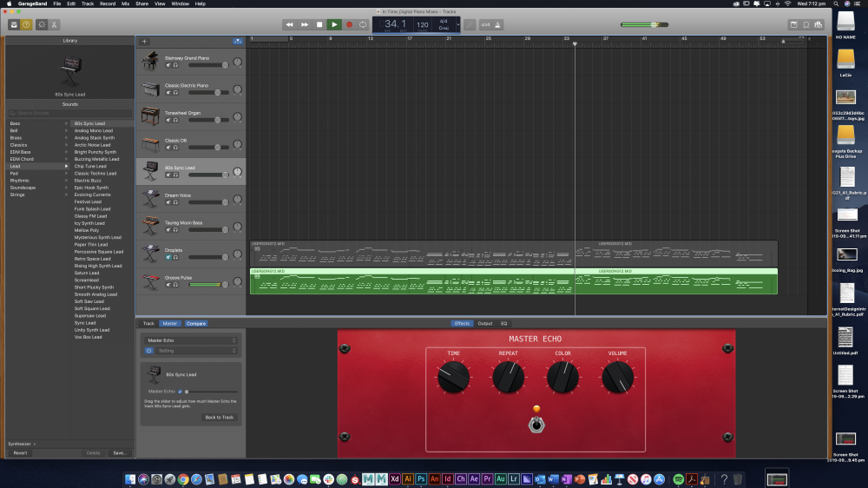Select the green Groove Pulse MIDI region
Image resolution: width=868 pixels, height=488 pixels.
pos(514,281)
